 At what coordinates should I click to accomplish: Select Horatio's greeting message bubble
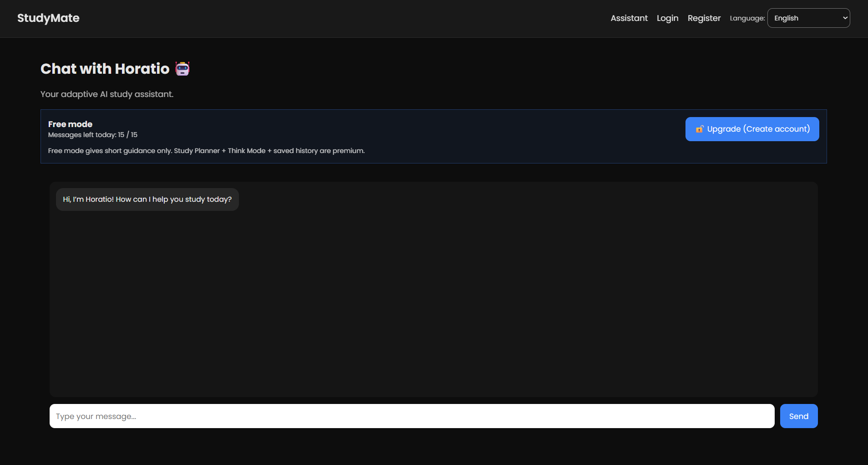tap(147, 199)
